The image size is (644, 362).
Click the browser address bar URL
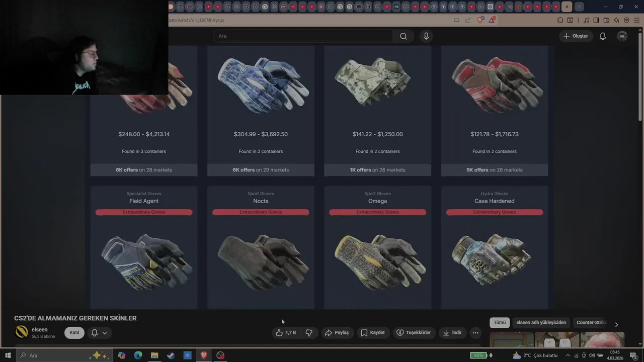click(x=196, y=20)
